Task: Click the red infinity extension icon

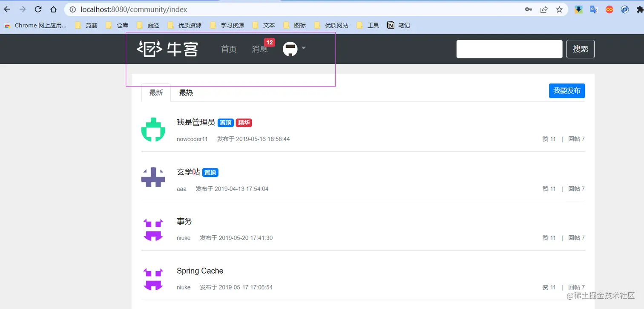Action: (x=609, y=9)
